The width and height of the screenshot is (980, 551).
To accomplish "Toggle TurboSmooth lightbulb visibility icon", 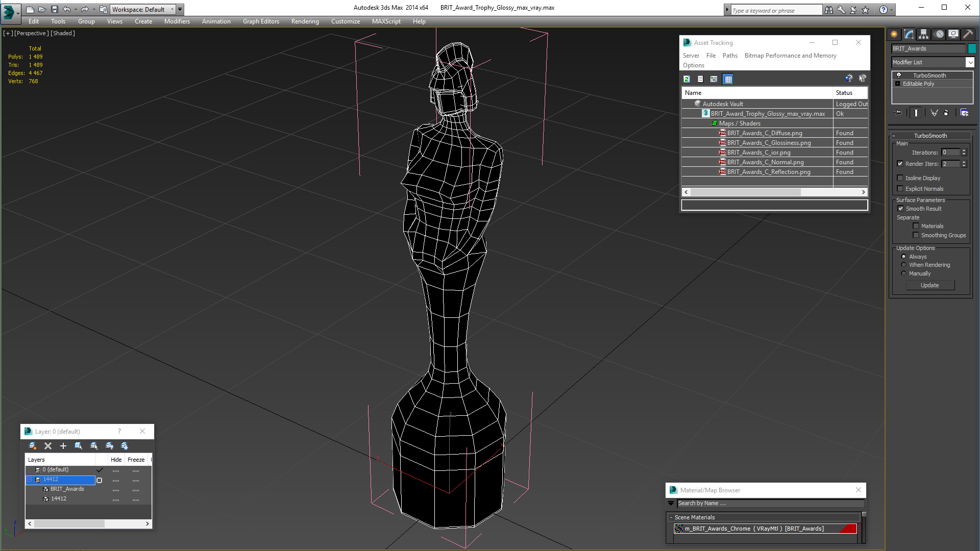I will (x=899, y=76).
